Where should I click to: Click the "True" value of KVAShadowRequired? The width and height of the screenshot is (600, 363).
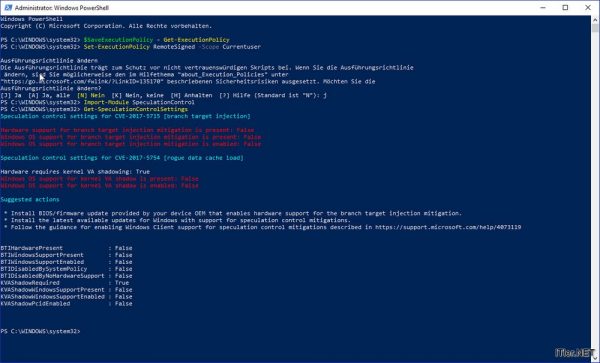pos(122,283)
